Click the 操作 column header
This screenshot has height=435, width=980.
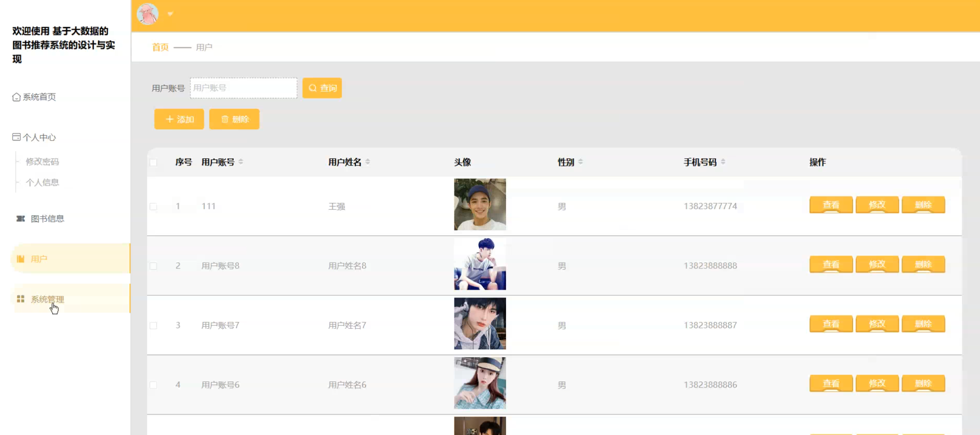818,162
